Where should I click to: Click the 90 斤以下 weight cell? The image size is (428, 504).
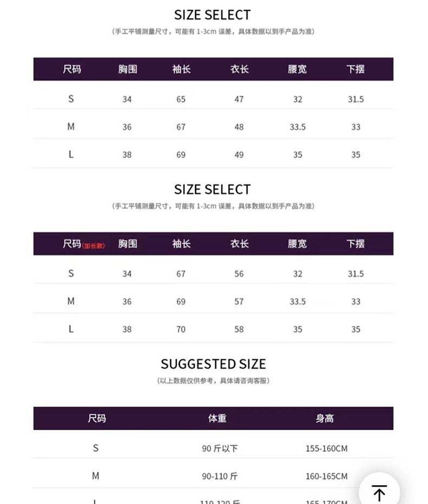click(x=219, y=448)
